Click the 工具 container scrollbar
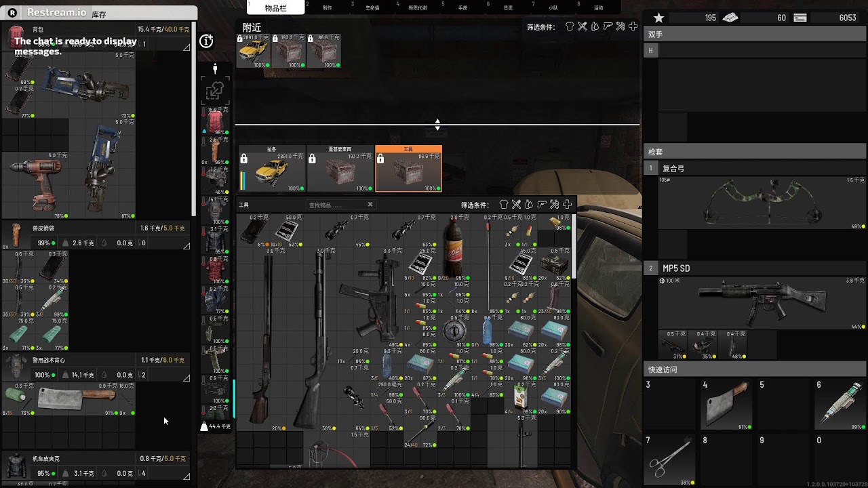Screen dimensions: 868x488 tap(574, 246)
